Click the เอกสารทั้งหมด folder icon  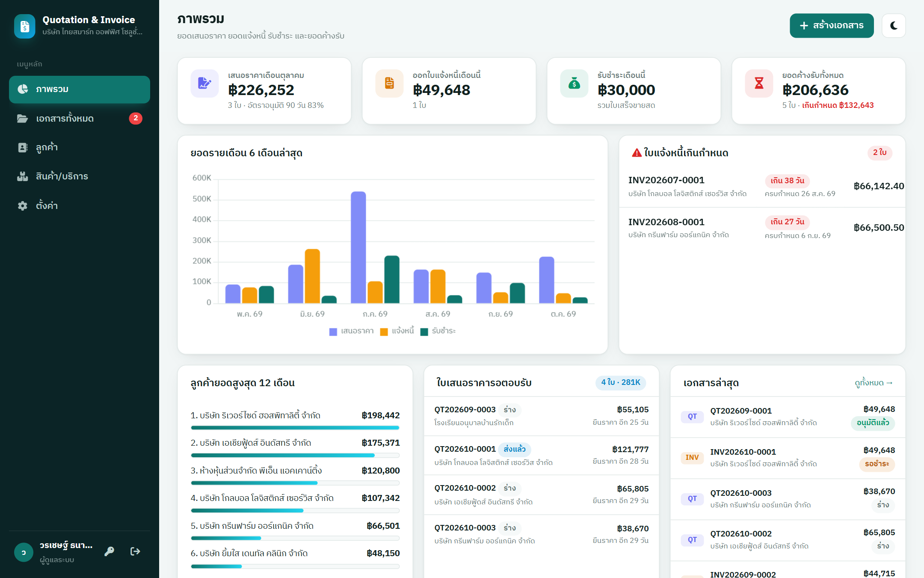tap(22, 118)
